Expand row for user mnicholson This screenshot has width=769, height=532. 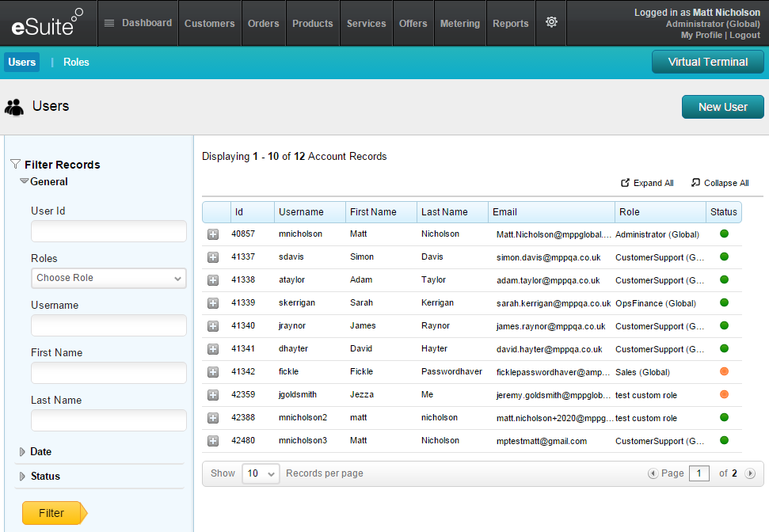(x=213, y=234)
